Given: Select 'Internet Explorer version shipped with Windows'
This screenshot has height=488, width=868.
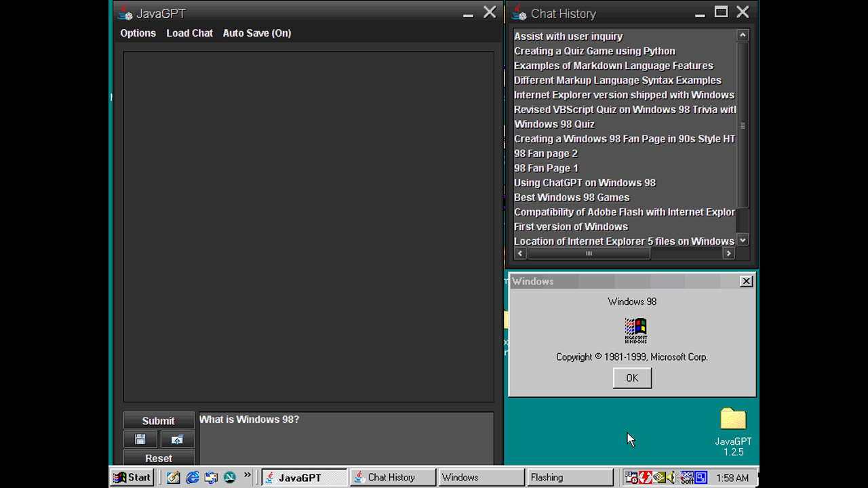Looking at the screenshot, I should (x=625, y=95).
